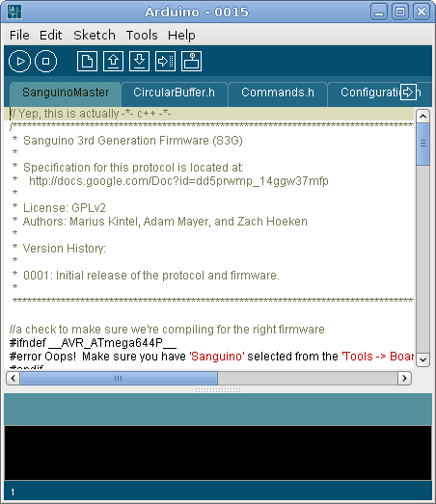Open the Tools menu
The image size is (436, 504).
pos(142,35)
